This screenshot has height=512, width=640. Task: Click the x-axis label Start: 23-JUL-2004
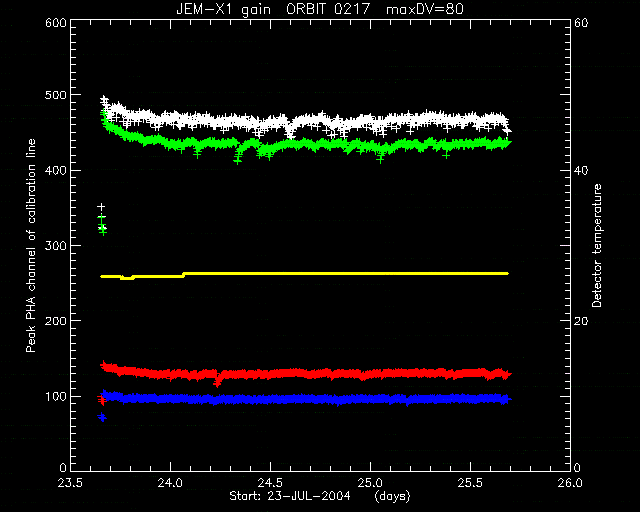[x=290, y=496]
